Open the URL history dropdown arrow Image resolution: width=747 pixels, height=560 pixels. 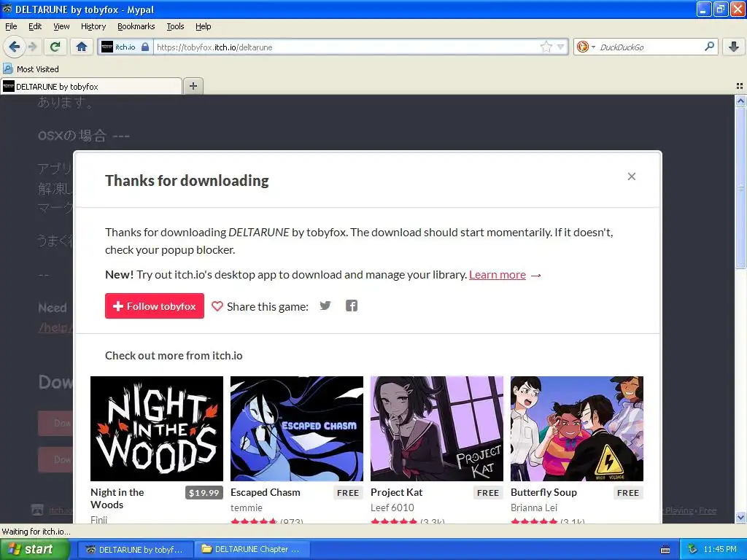[x=561, y=47]
